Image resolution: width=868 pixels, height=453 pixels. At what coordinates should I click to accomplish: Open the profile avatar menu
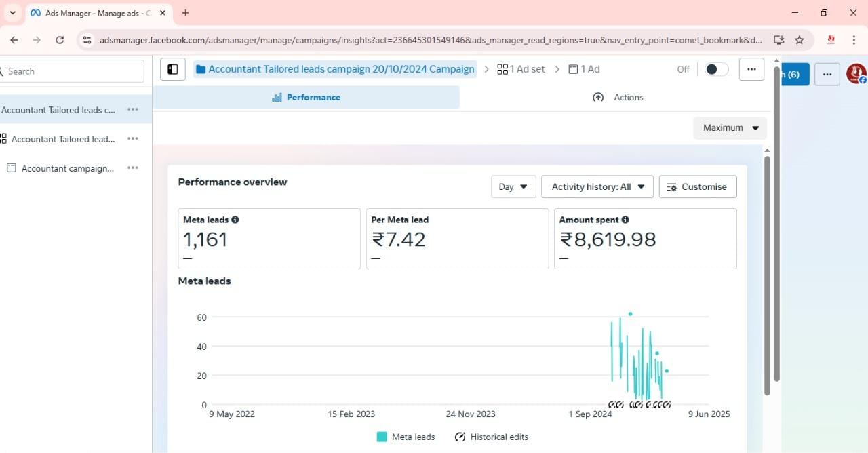pos(856,74)
